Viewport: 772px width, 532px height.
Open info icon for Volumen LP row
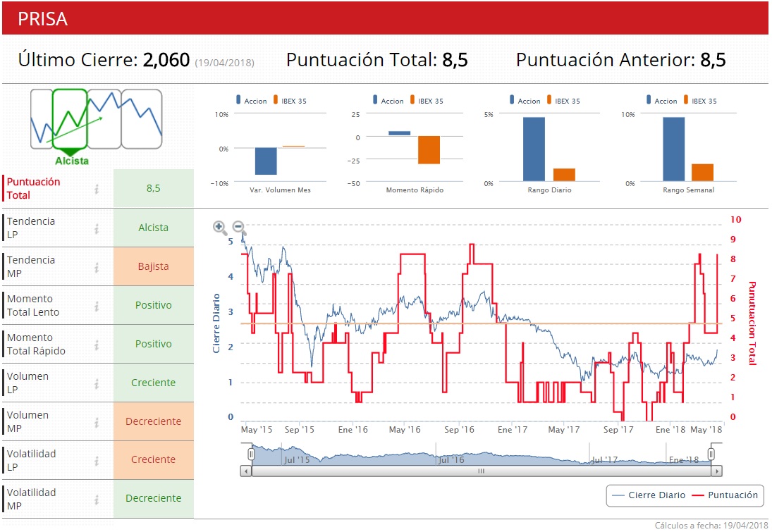pos(97,383)
